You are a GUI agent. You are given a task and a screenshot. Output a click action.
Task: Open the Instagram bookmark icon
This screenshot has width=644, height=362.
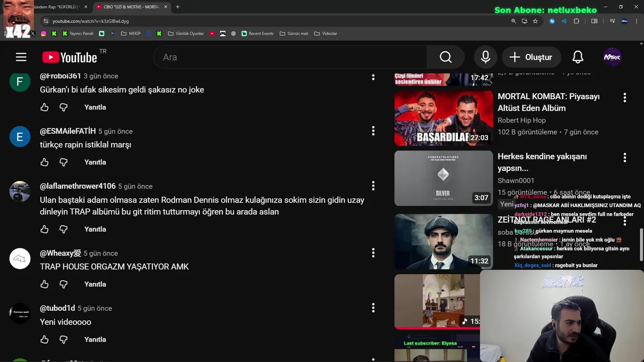coord(44,34)
